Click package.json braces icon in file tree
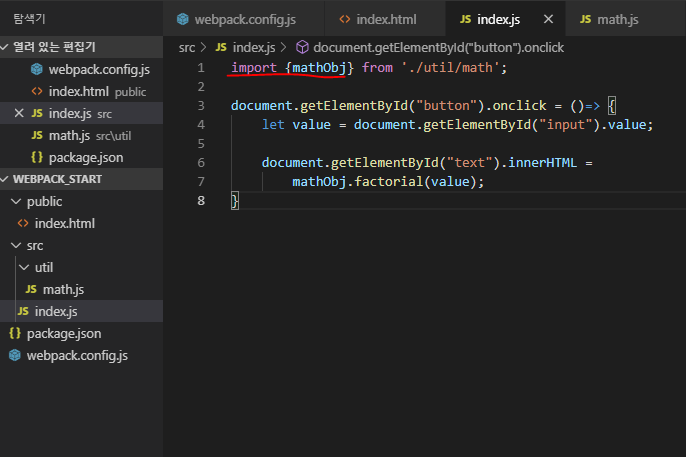This screenshot has height=457, width=686. [14, 333]
